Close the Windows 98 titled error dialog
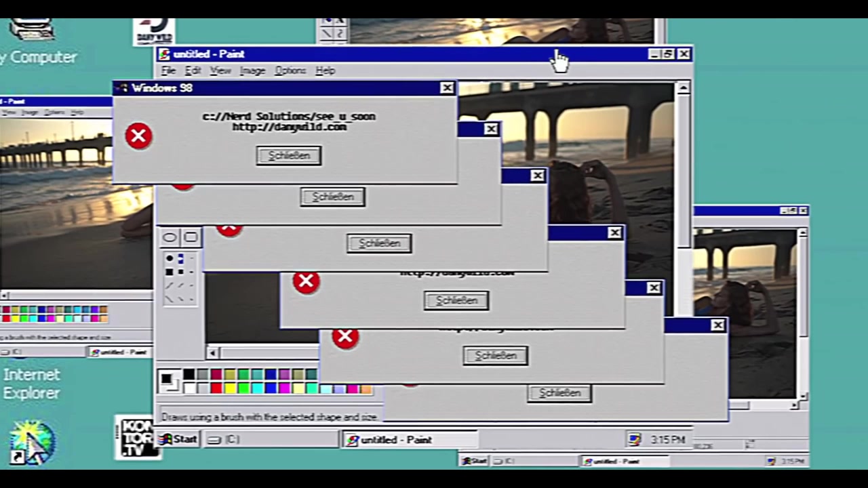 (x=447, y=88)
